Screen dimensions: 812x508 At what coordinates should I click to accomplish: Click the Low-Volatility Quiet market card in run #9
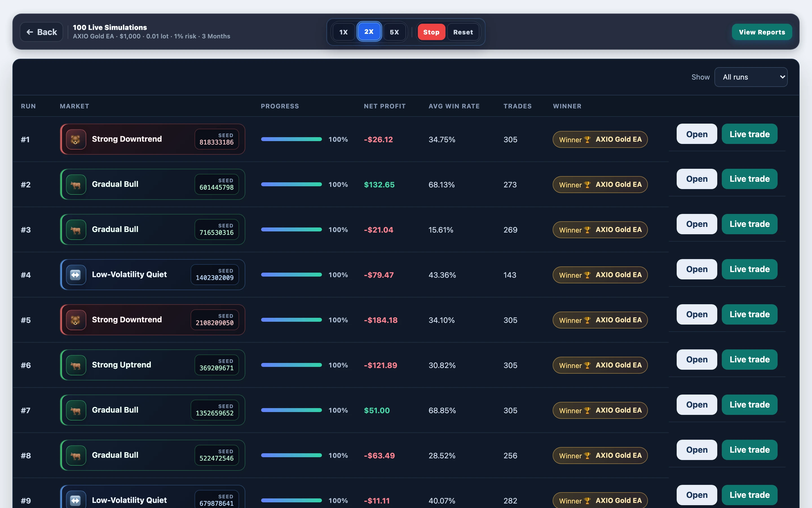pyautogui.click(x=152, y=497)
